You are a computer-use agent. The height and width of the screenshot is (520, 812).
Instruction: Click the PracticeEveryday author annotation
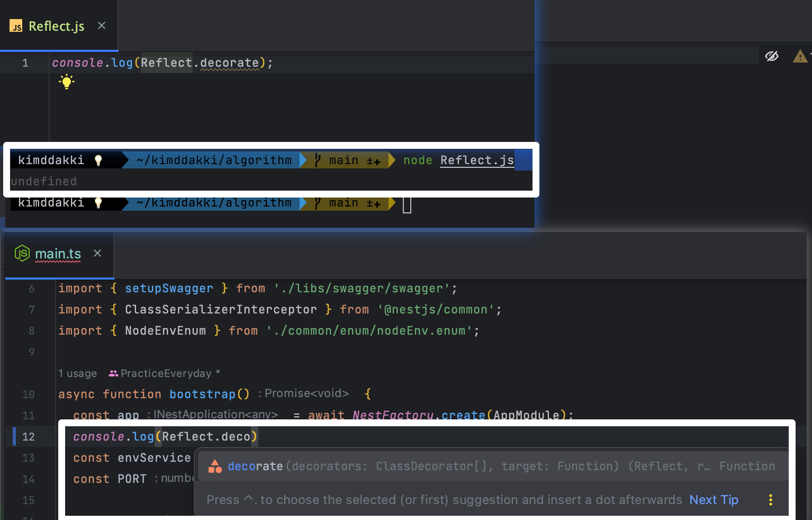tap(166, 373)
